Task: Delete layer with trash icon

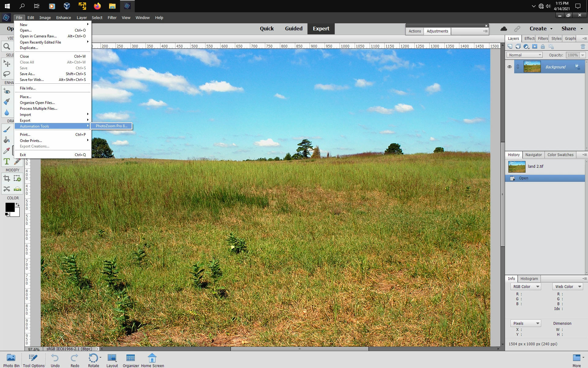Action: [583, 47]
